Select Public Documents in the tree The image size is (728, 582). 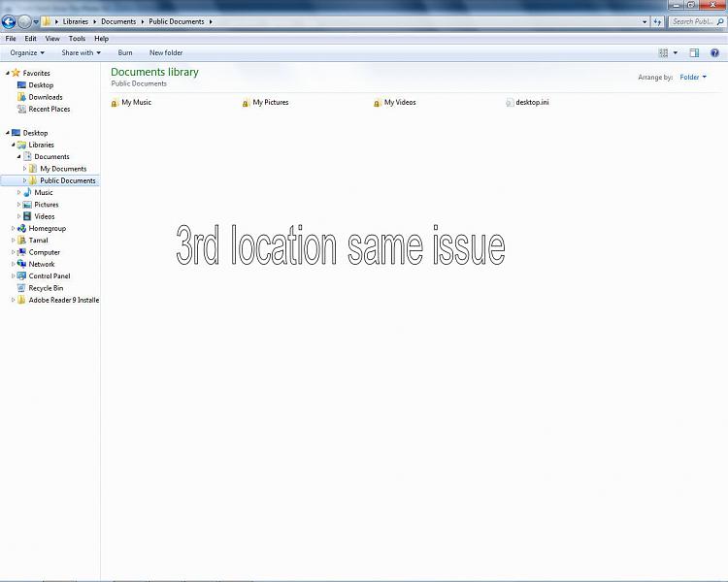point(62,180)
